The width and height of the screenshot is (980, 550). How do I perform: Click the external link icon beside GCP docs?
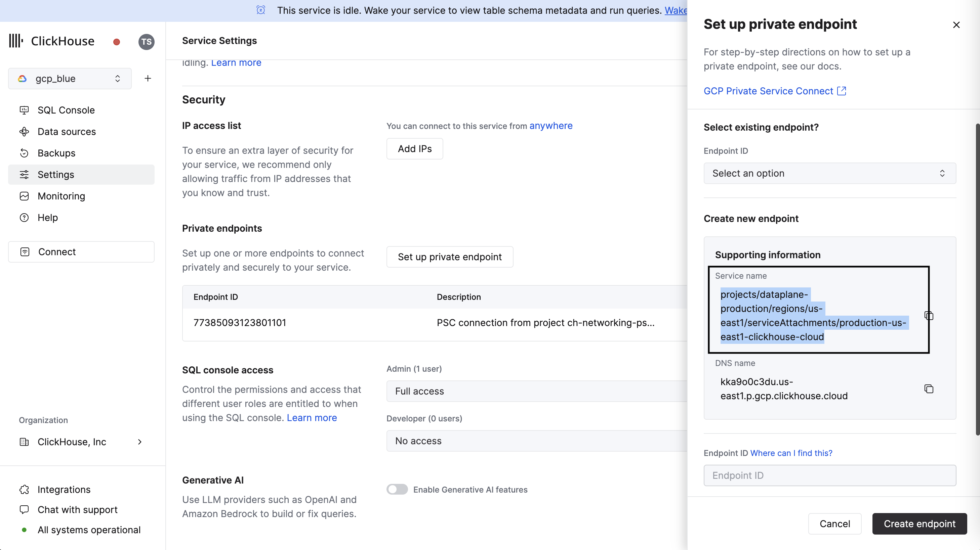tap(842, 91)
